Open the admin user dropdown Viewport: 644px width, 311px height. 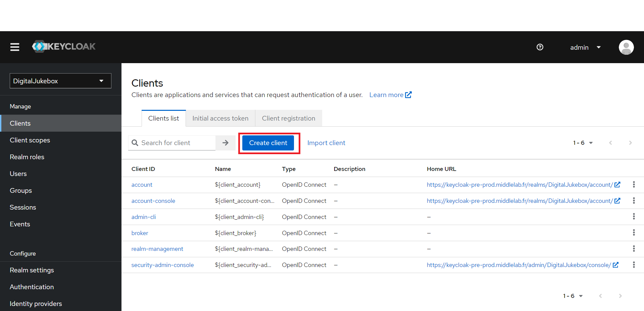click(586, 47)
